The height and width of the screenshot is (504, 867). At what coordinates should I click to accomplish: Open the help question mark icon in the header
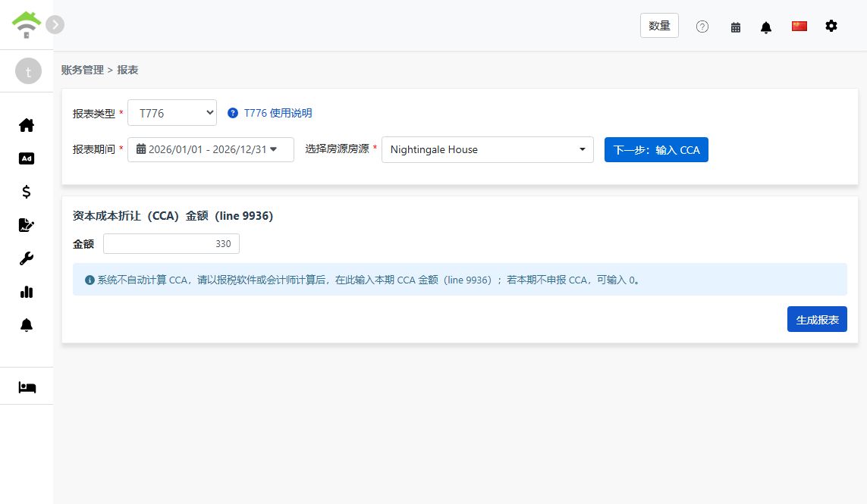(702, 27)
